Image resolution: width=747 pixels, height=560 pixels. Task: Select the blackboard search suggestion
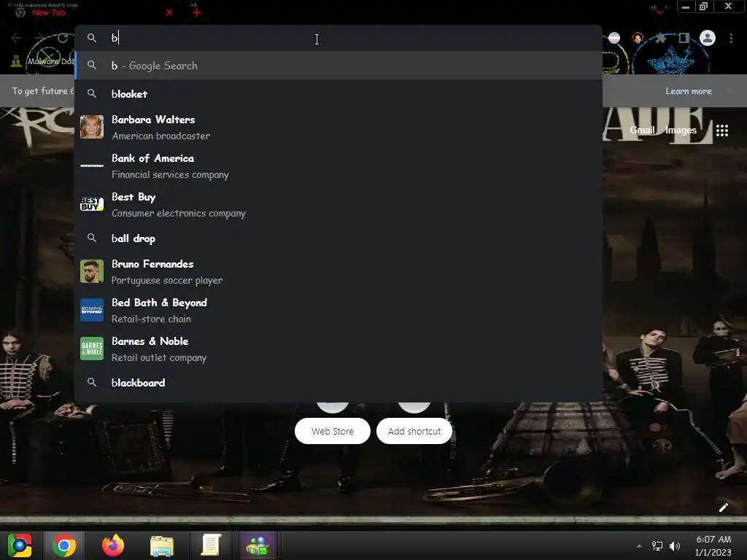(x=338, y=382)
